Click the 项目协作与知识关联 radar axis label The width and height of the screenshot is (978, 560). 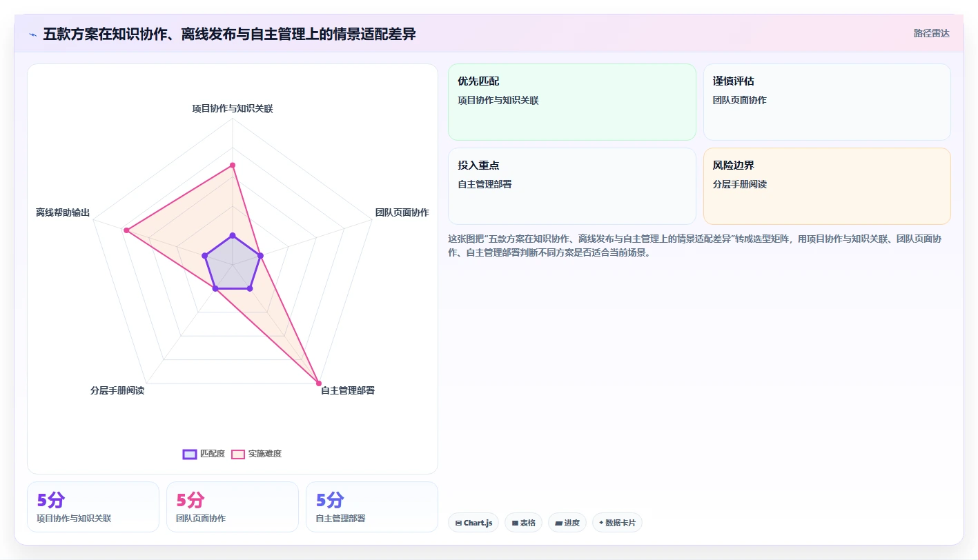(233, 108)
